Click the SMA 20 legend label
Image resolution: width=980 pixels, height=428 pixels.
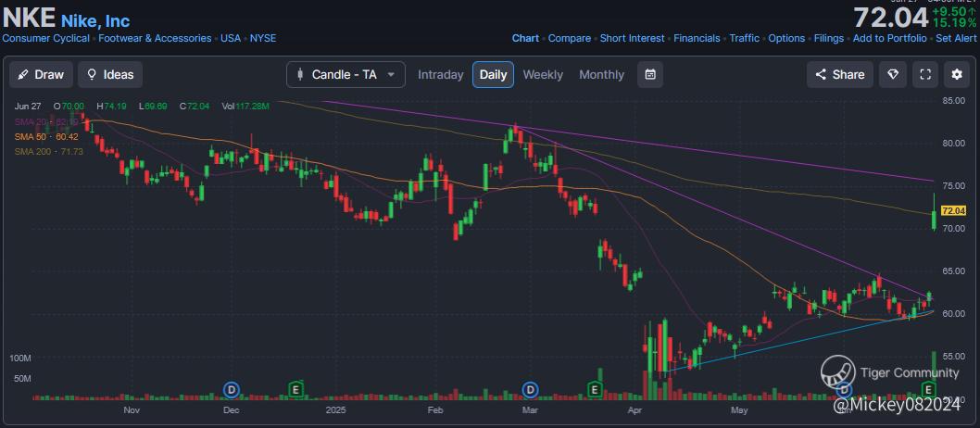pos(47,122)
